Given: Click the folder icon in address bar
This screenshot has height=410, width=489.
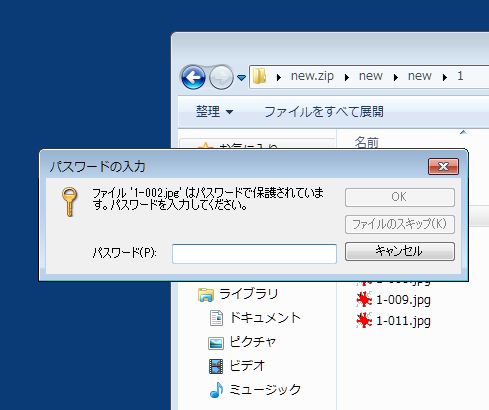Looking at the screenshot, I should tap(259, 76).
